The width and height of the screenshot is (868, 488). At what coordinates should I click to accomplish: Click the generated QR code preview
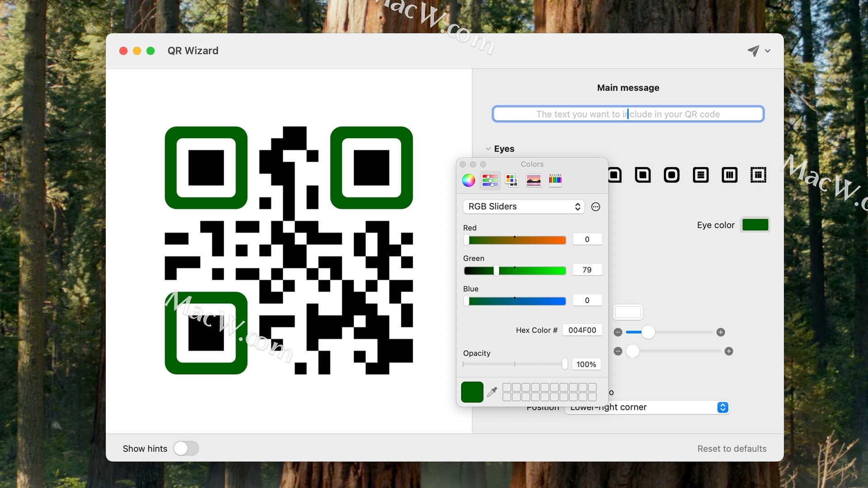[289, 250]
